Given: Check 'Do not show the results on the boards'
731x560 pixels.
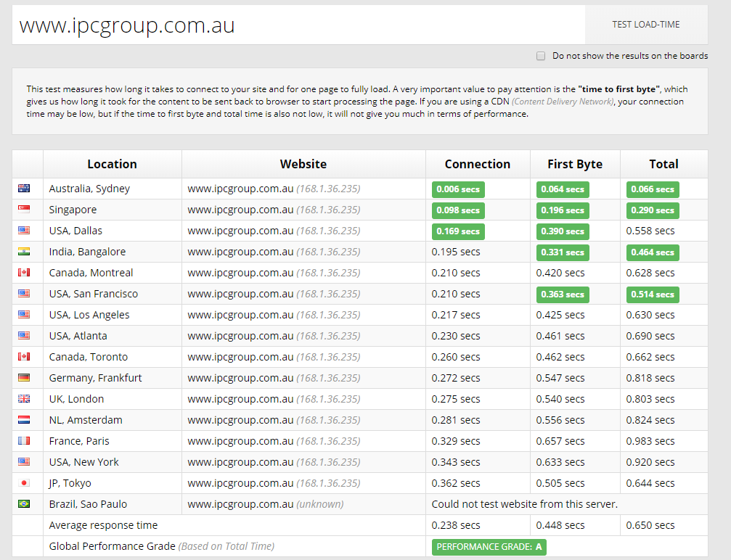Looking at the screenshot, I should coord(541,56).
